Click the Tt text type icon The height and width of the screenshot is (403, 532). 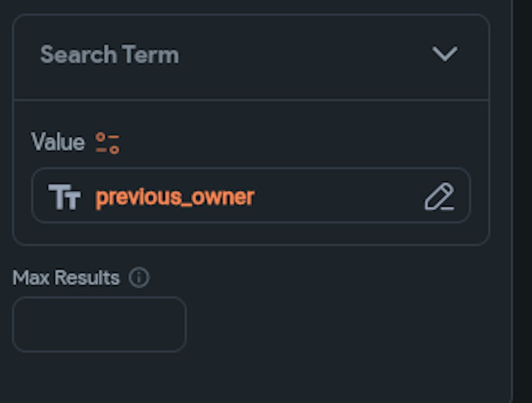coord(64,197)
